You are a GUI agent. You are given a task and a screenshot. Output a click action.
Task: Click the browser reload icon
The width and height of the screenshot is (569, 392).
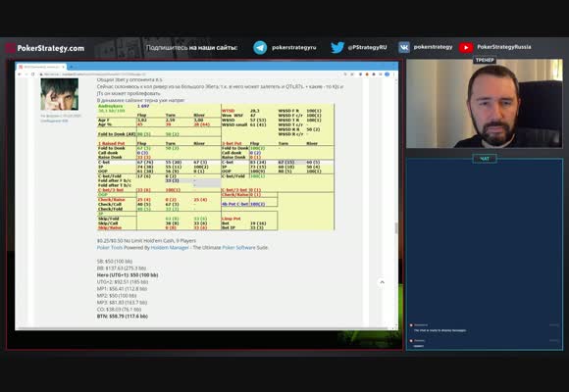[33, 74]
